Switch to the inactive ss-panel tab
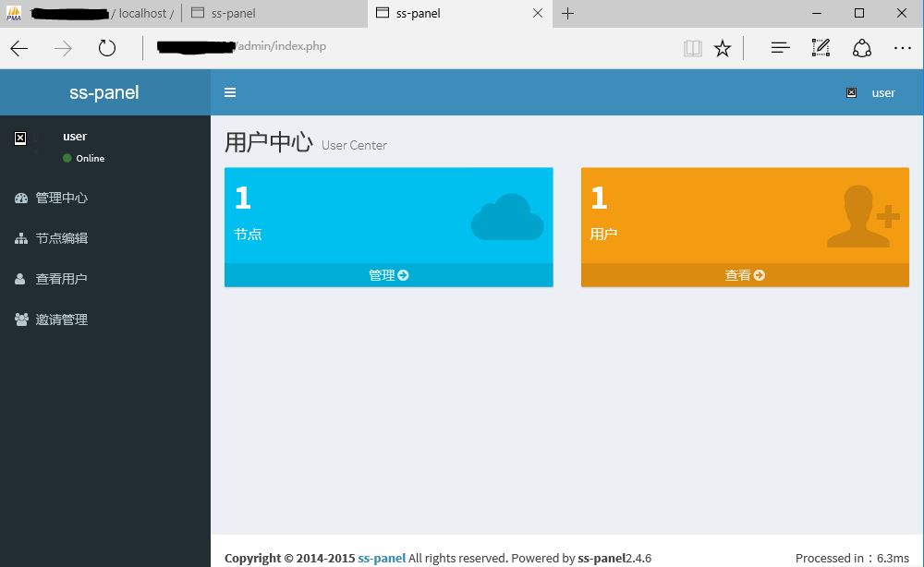This screenshot has width=924, height=567. pos(274,13)
